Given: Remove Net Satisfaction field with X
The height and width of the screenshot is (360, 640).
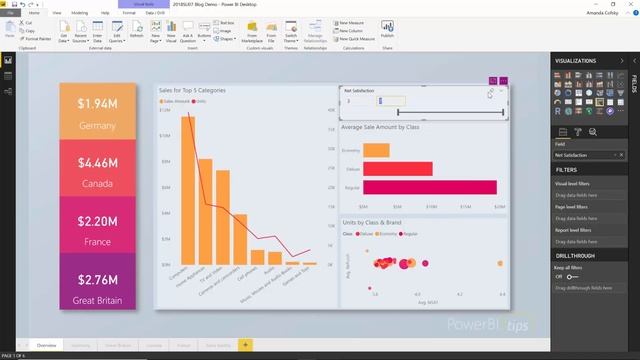Looking at the screenshot, I should [622, 155].
